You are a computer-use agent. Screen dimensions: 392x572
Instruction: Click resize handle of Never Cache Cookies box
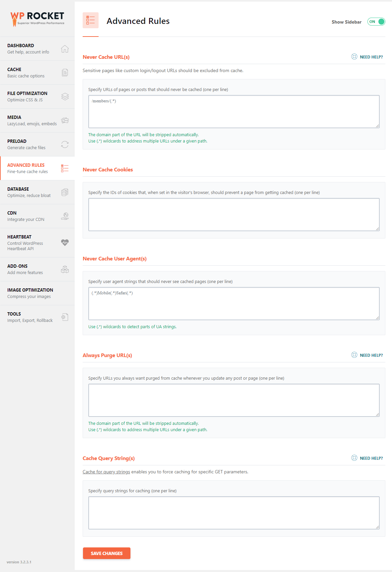pyautogui.click(x=377, y=229)
